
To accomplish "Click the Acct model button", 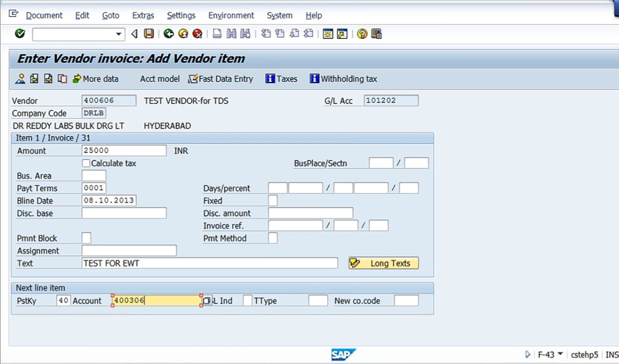I will coord(160,79).
